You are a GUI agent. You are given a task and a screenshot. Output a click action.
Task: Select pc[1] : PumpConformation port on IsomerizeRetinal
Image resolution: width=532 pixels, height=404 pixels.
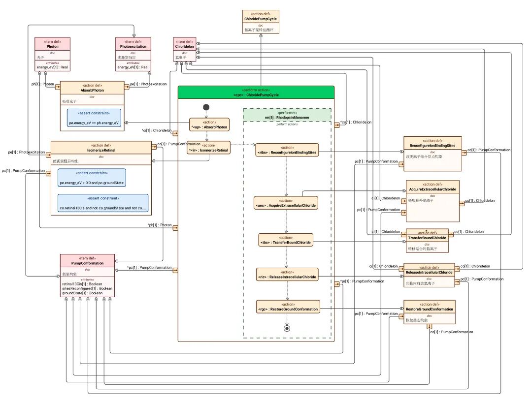[48, 174]
